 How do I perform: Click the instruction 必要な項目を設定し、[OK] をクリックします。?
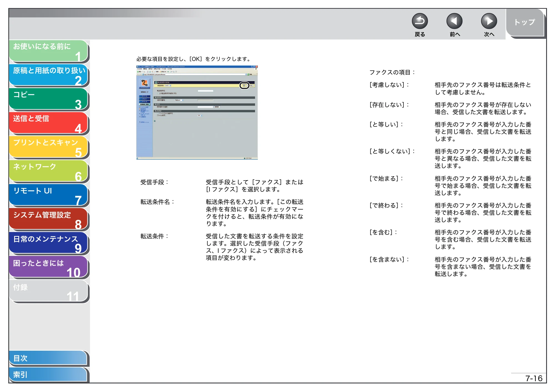coord(194,59)
